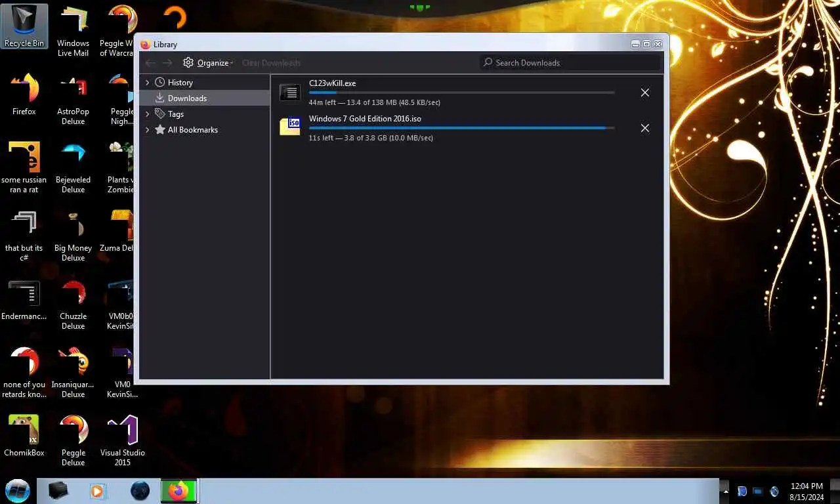Viewport: 840px width, 504px height.
Task: Select the 'that but its c#' icon
Action: click(x=24, y=236)
